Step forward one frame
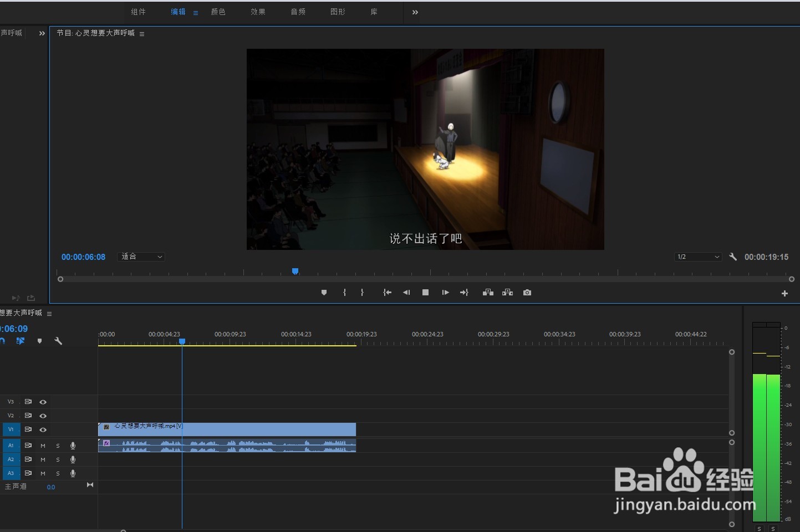Screen dimensions: 800x532 445,293
